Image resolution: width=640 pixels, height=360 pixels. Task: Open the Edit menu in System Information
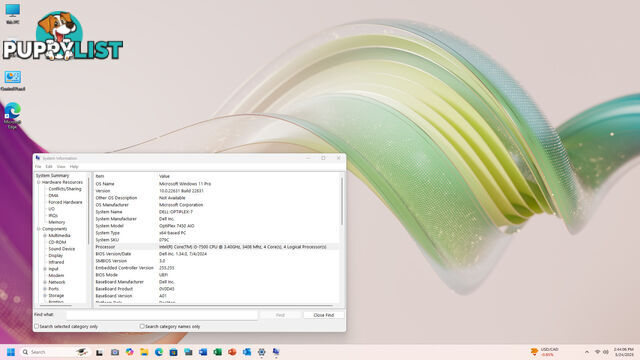point(49,167)
